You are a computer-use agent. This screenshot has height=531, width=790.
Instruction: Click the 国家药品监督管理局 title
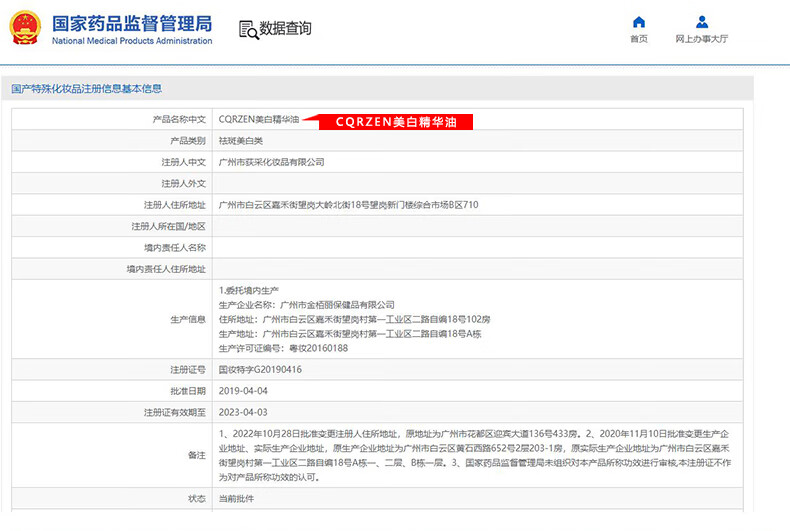click(x=132, y=24)
